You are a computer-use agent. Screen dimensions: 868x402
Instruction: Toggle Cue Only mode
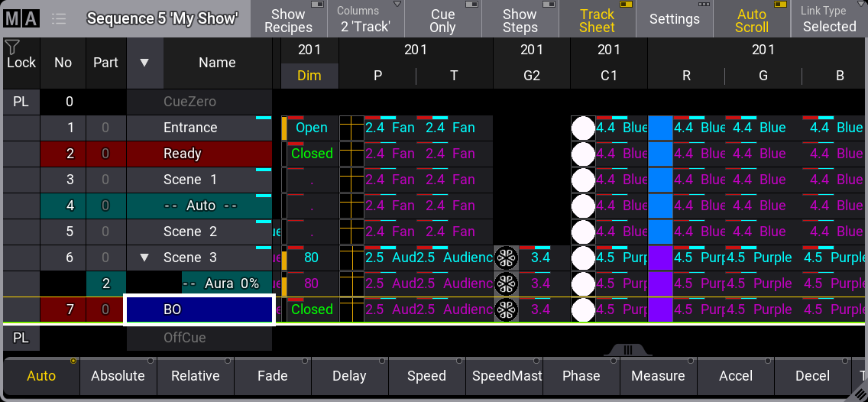[443, 19]
